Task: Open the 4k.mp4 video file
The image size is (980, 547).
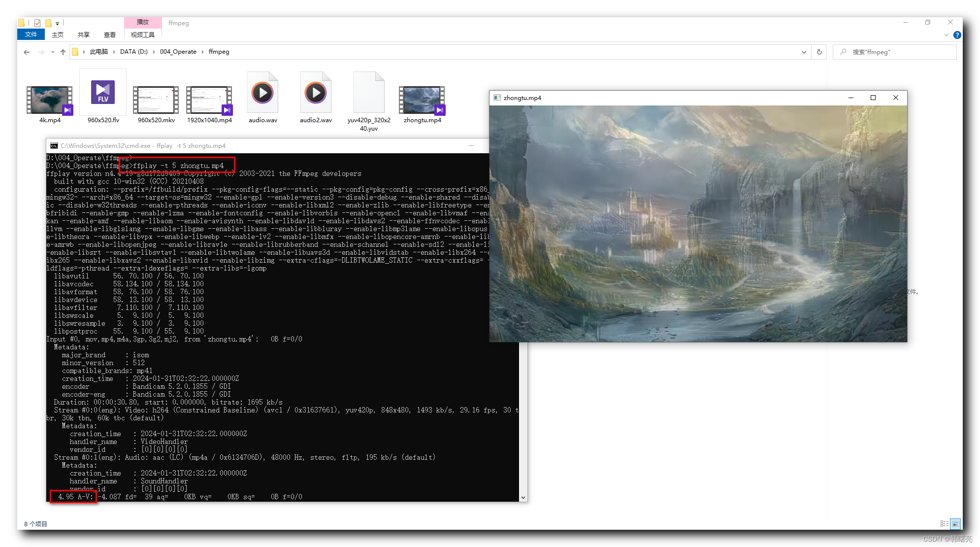Action: [x=49, y=101]
